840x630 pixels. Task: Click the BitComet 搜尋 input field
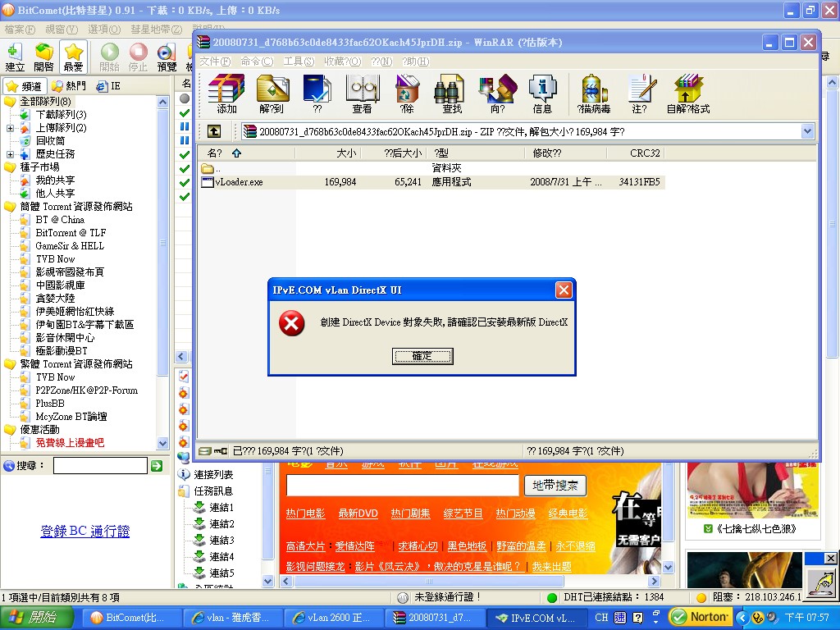pos(100,466)
